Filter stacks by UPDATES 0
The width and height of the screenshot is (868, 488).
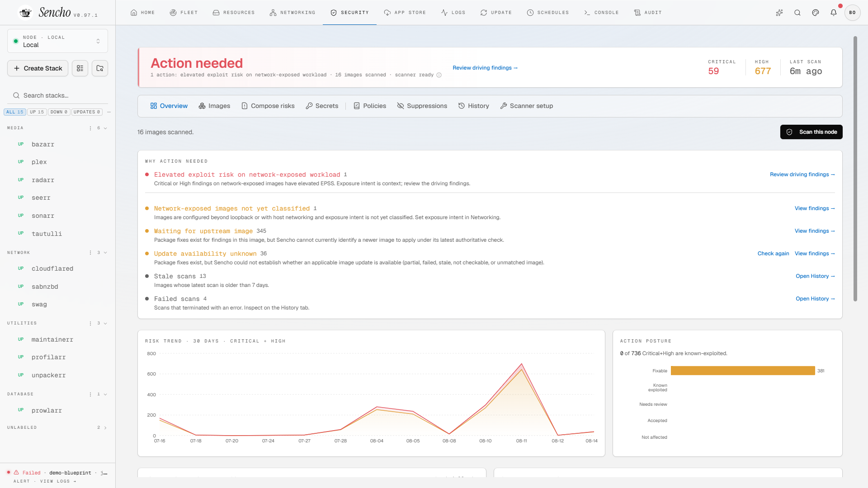tap(87, 112)
